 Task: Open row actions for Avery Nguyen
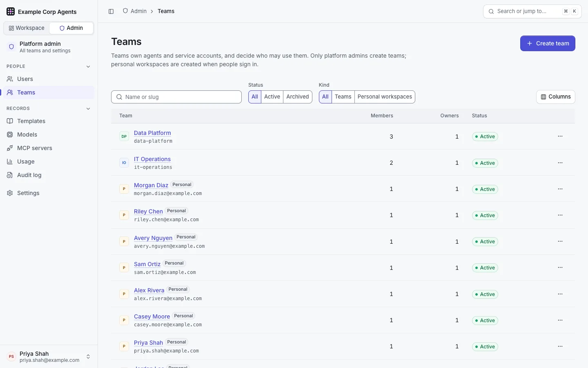[560, 241]
